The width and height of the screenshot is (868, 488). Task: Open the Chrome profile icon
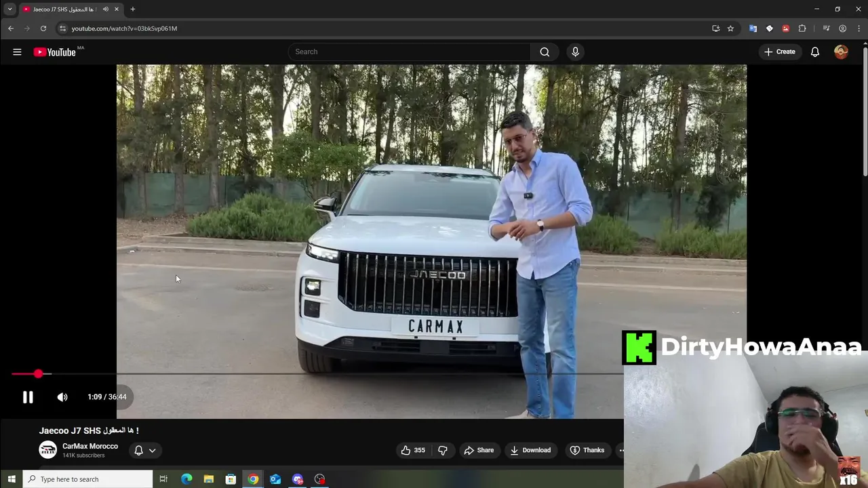[x=842, y=28]
